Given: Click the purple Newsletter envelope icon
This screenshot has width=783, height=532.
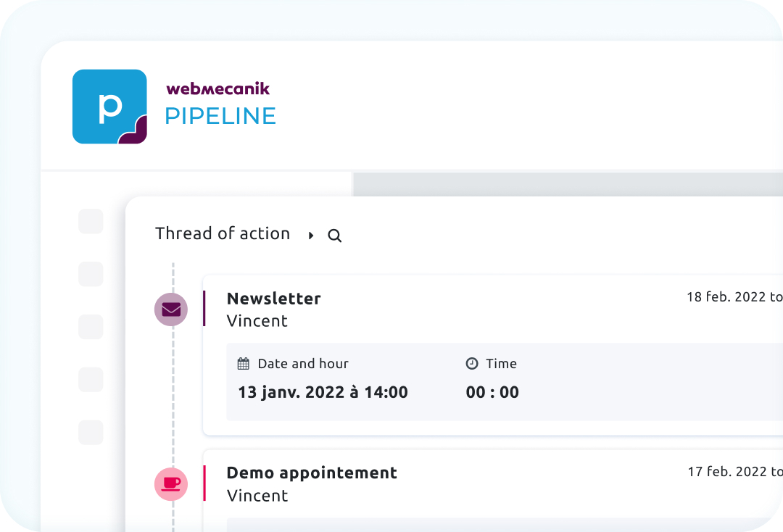Looking at the screenshot, I should pos(171,309).
